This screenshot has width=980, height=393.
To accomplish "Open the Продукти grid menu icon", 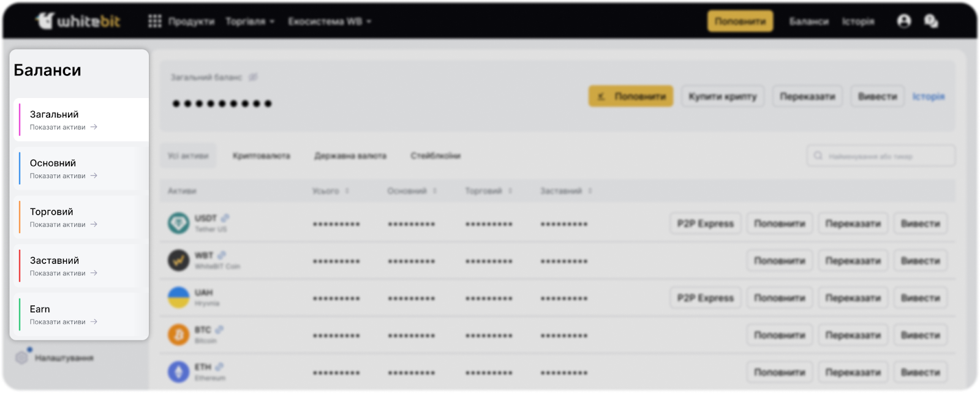I will click(x=155, y=21).
